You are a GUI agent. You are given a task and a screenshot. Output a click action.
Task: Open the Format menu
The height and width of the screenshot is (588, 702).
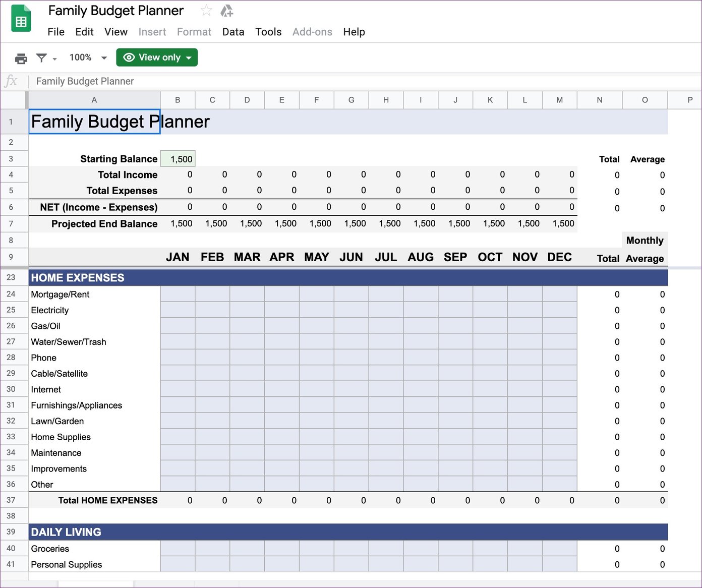point(194,32)
